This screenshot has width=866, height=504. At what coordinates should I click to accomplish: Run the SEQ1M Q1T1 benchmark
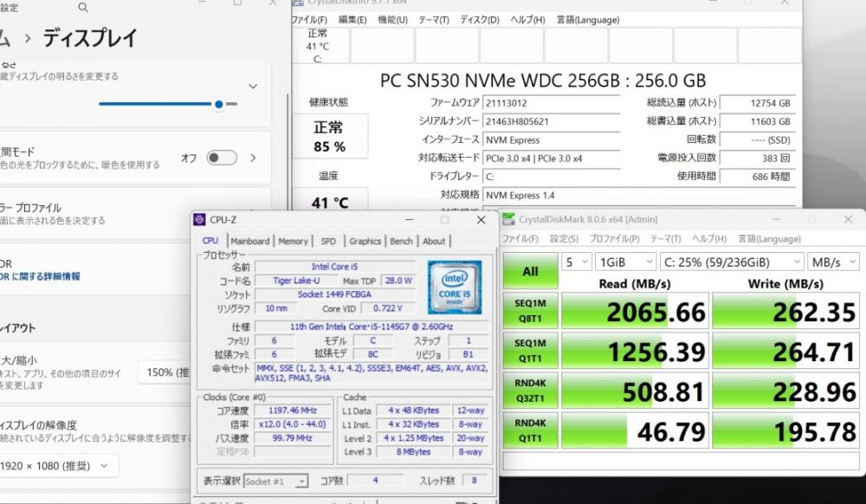tap(530, 351)
